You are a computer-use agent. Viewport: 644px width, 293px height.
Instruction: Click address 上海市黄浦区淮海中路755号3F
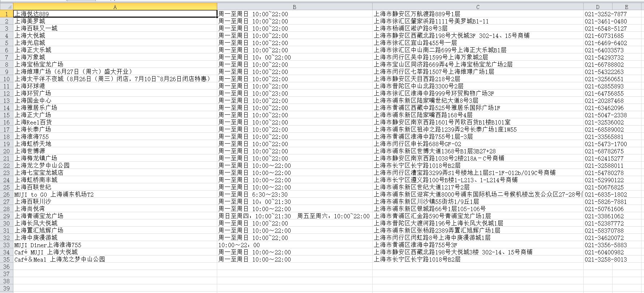(478, 245)
